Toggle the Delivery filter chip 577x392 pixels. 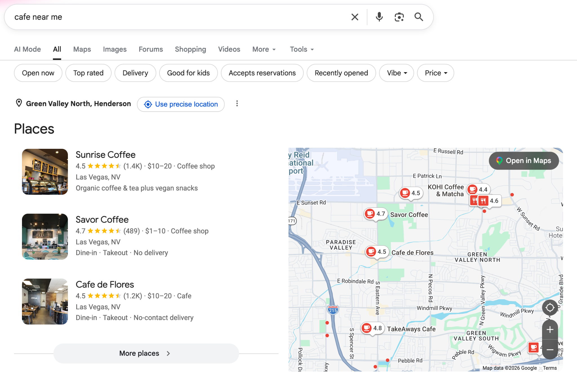tap(135, 73)
